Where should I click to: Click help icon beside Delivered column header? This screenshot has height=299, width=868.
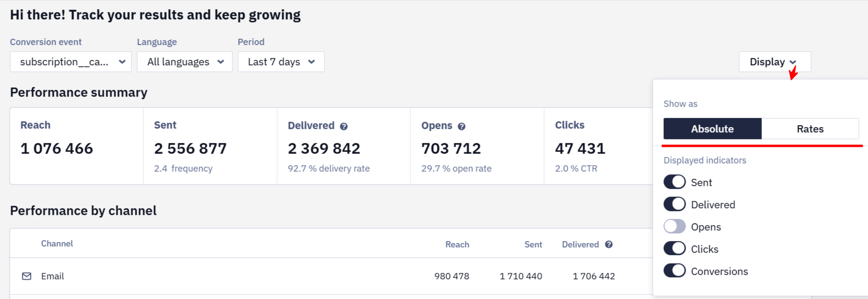pyautogui.click(x=609, y=244)
